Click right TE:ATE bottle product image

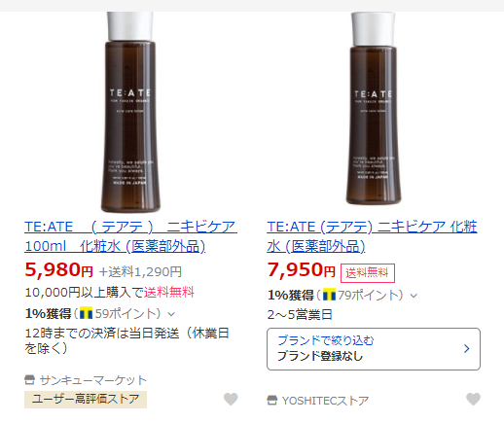pyautogui.click(x=374, y=108)
